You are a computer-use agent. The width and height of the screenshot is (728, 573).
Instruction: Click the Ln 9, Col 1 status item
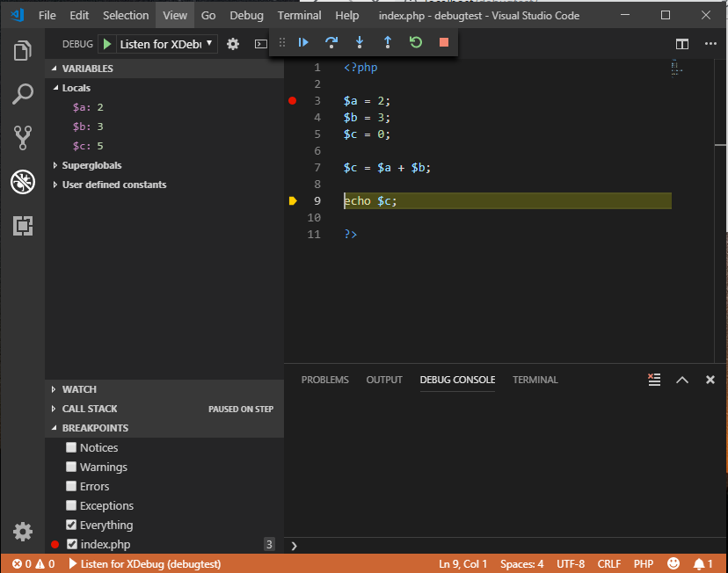(462, 563)
